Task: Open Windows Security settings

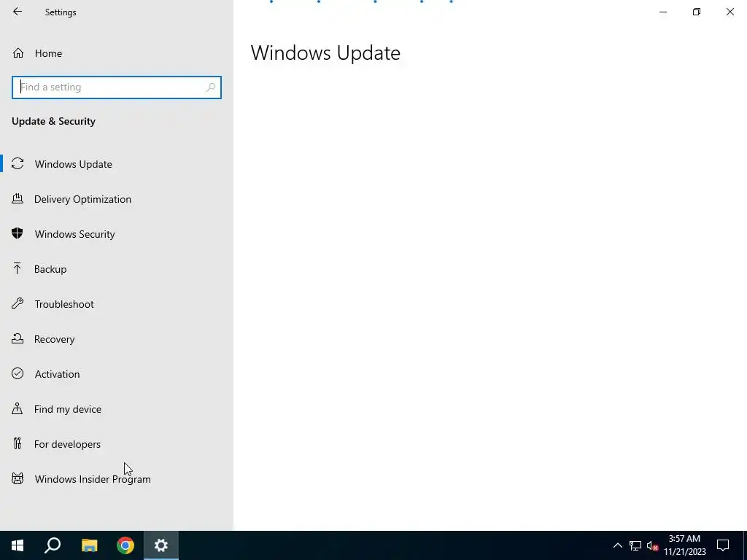Action: click(117, 234)
